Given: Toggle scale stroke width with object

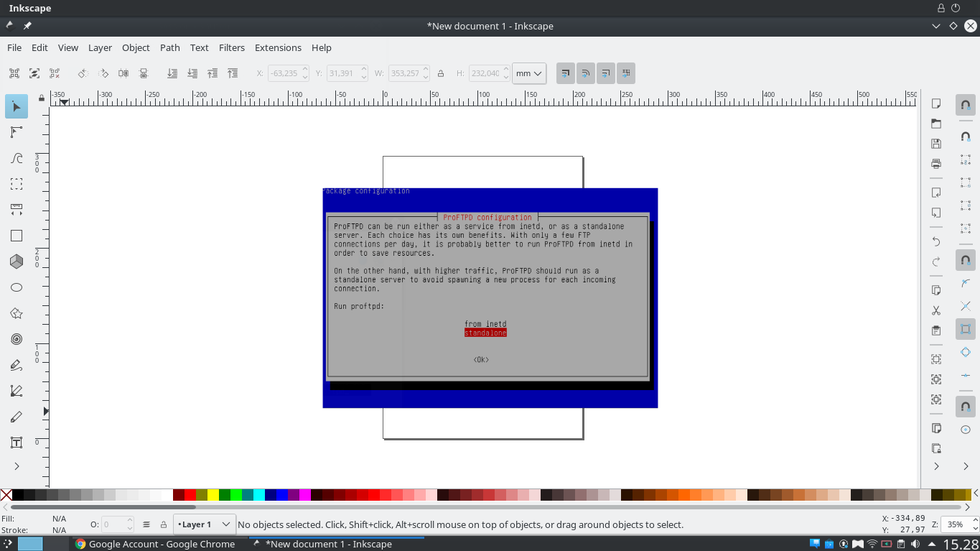Looking at the screenshot, I should tap(566, 73).
